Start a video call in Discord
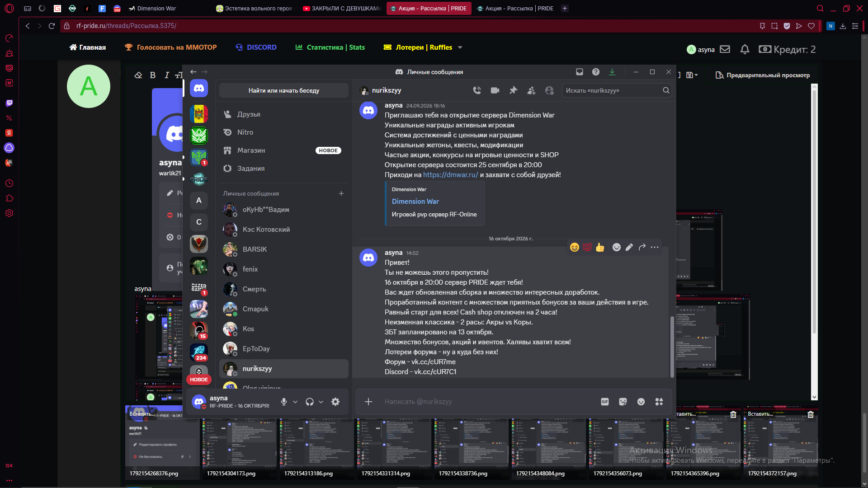The image size is (868, 488). coord(495,90)
